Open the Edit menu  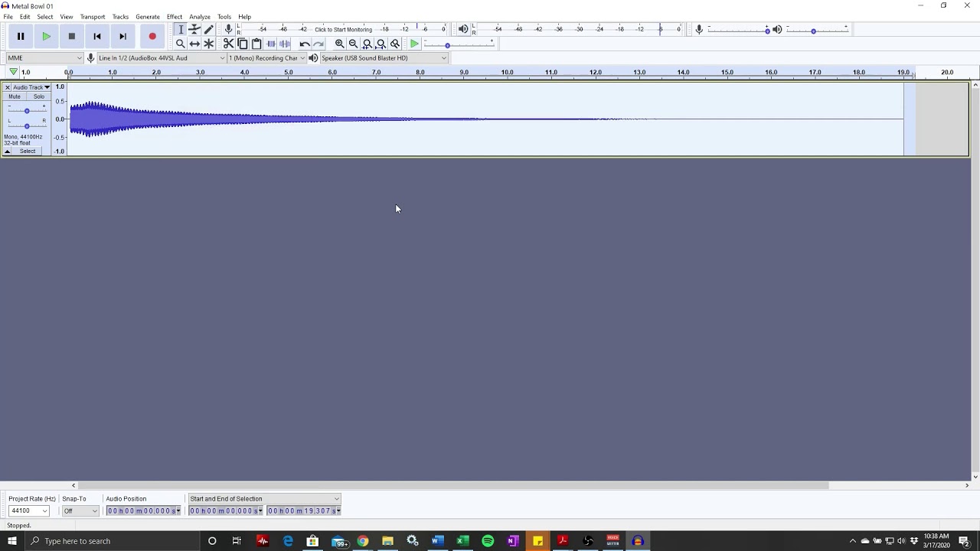(25, 17)
